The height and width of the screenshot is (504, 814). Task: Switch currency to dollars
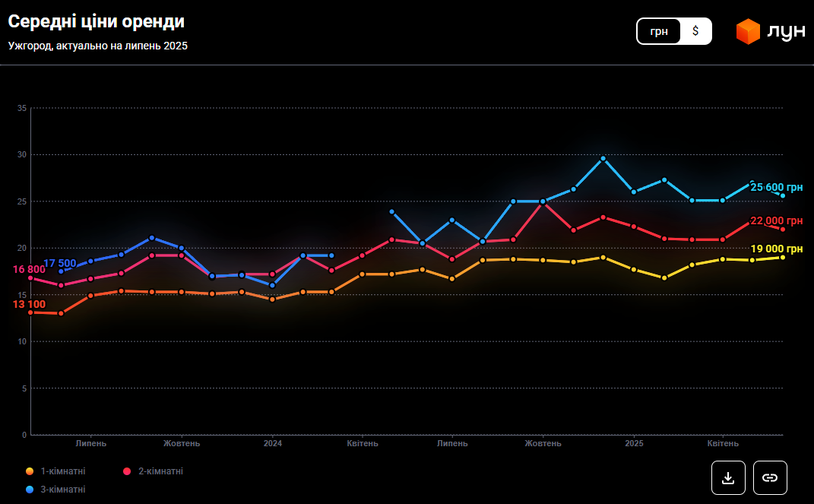(x=695, y=31)
